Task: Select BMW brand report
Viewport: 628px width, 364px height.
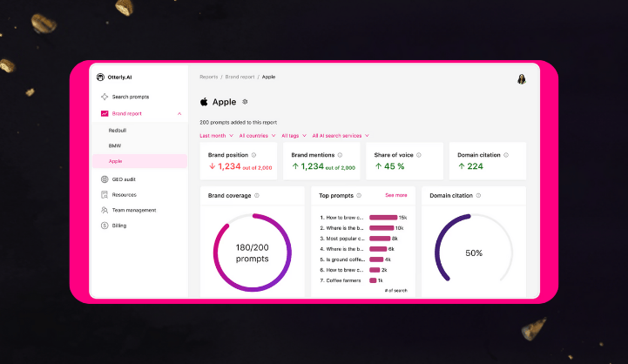Action: pyautogui.click(x=115, y=145)
